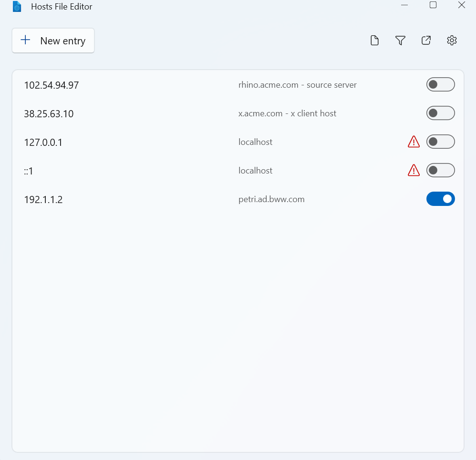Click the warning triangle beside 127.0.0.1
The width and height of the screenshot is (476, 460).
coord(414,142)
